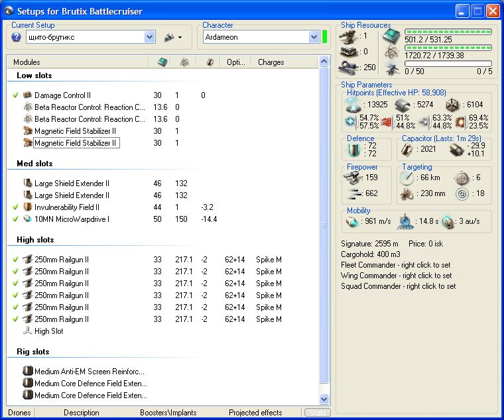Screen dimensions: 504x420
Task: Click the powergrid icon beside 1720.72 / 1739.38
Action: coord(391,52)
